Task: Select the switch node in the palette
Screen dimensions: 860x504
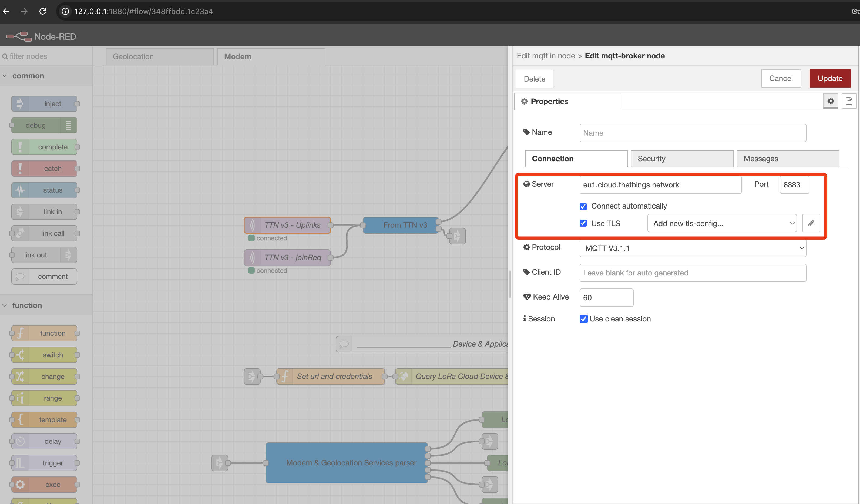Action: [x=45, y=355]
